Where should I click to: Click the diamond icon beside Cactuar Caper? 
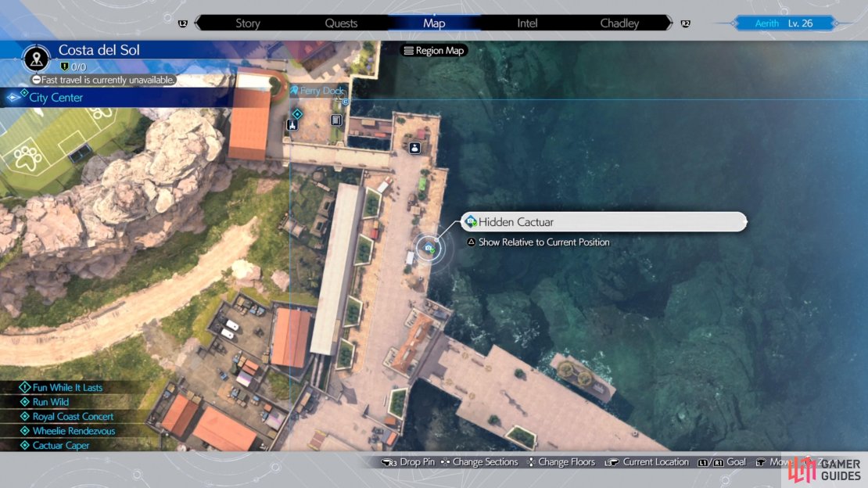(24, 445)
